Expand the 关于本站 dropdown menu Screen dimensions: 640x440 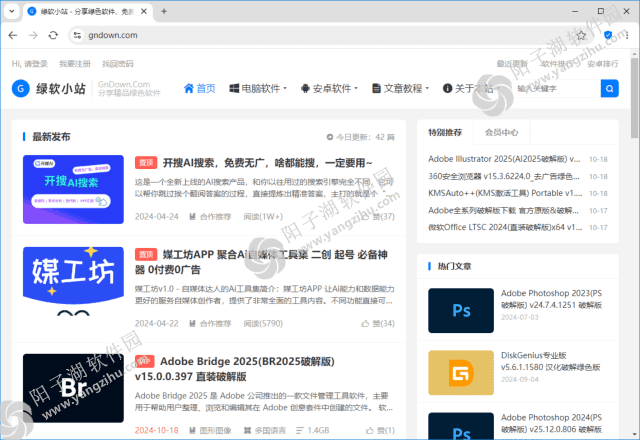tap(471, 89)
